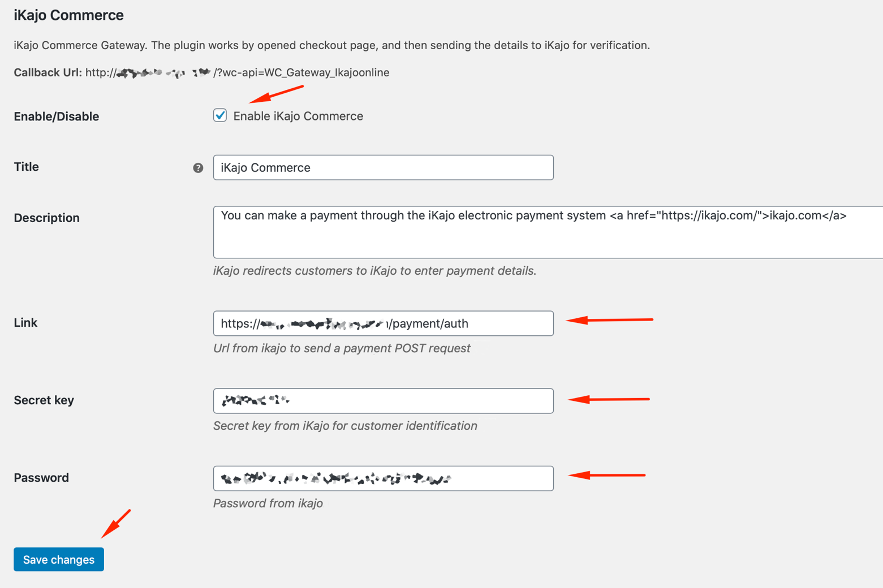Viewport: 883px width, 588px height.
Task: Select the Password input field
Action: (383, 478)
